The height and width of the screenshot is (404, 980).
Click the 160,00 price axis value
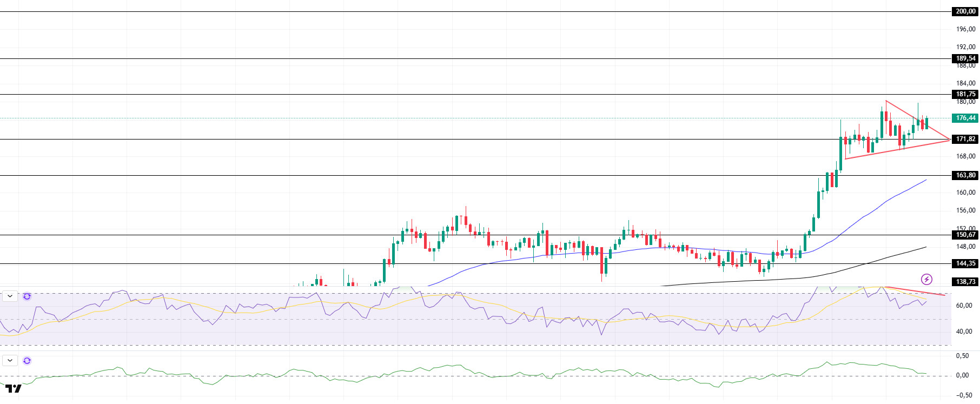[965, 193]
